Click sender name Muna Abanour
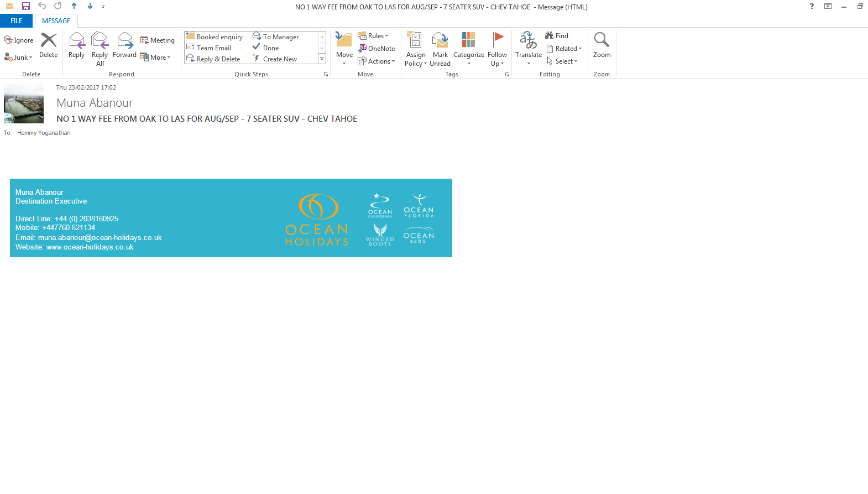This screenshot has width=868, height=494. [x=95, y=103]
